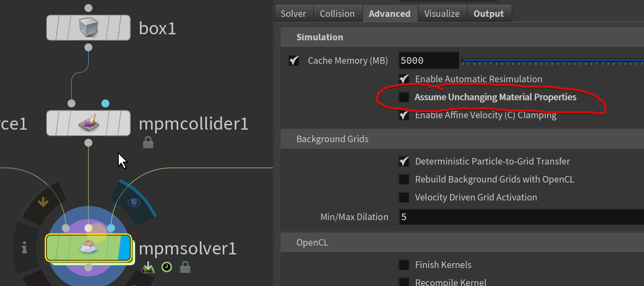Click the clock badge under mpmsolver1

(x=167, y=267)
